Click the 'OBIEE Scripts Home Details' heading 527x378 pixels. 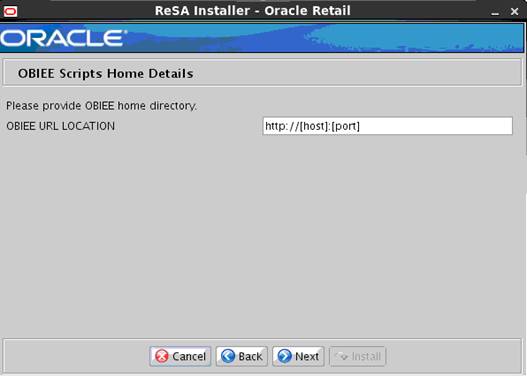click(106, 74)
